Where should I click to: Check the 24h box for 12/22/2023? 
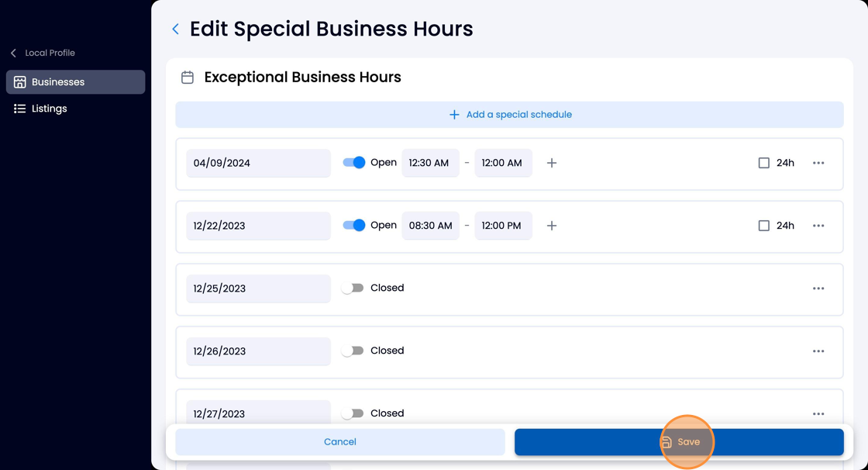tap(763, 226)
